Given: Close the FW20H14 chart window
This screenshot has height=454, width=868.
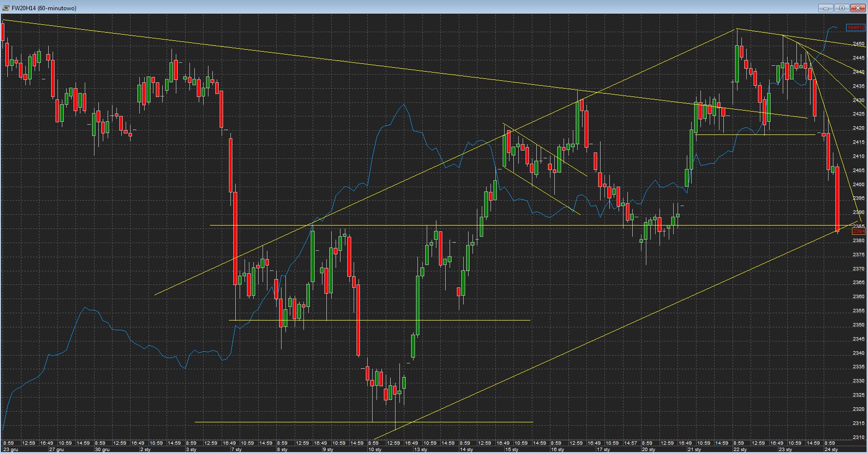Looking at the screenshot, I should (x=858, y=8).
